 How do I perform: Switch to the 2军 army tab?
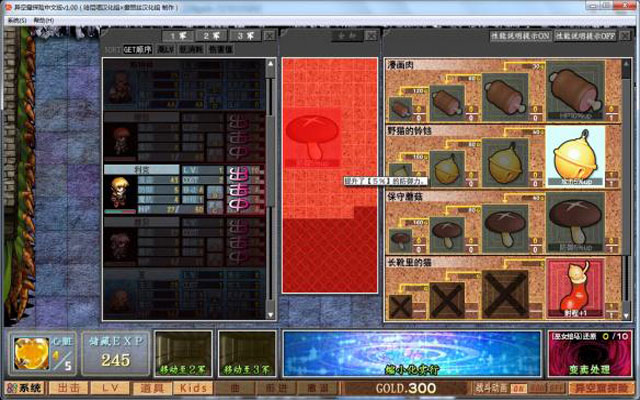tap(212, 36)
